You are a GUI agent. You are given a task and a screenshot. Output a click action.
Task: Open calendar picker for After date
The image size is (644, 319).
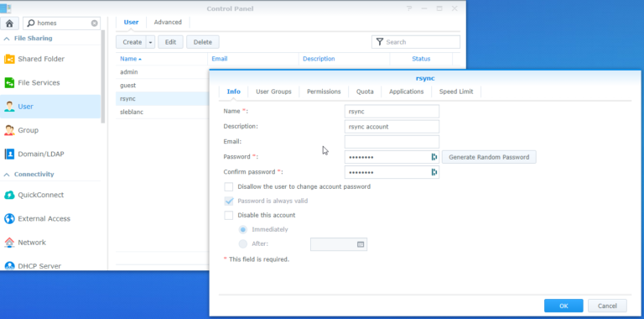pyautogui.click(x=361, y=244)
